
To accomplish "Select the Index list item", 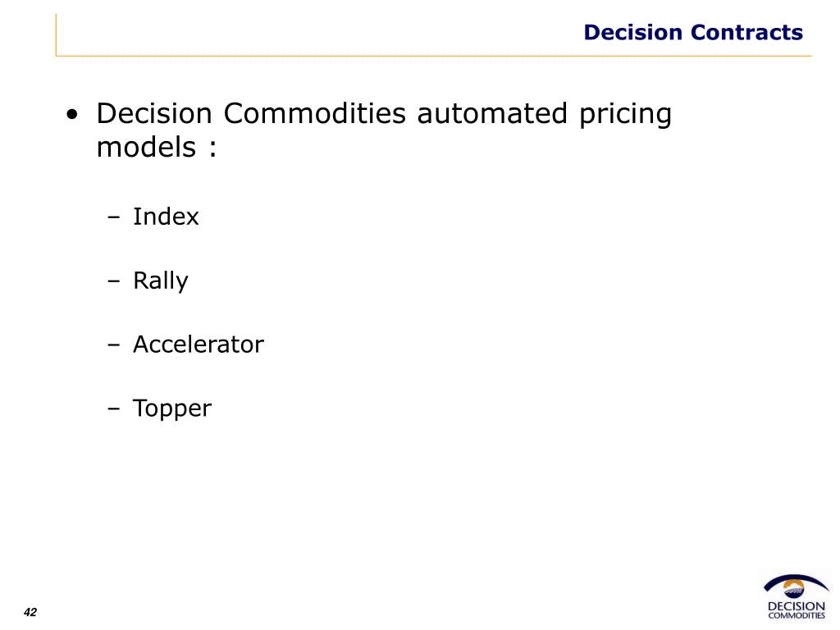I will (166, 217).
